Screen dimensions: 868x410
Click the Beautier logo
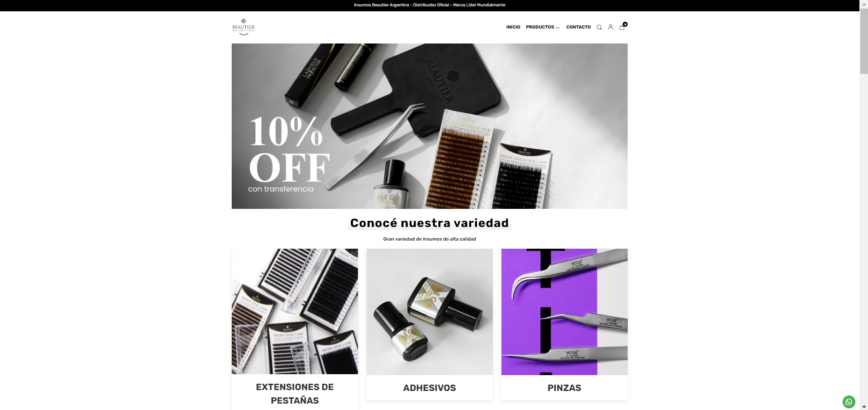click(x=243, y=27)
